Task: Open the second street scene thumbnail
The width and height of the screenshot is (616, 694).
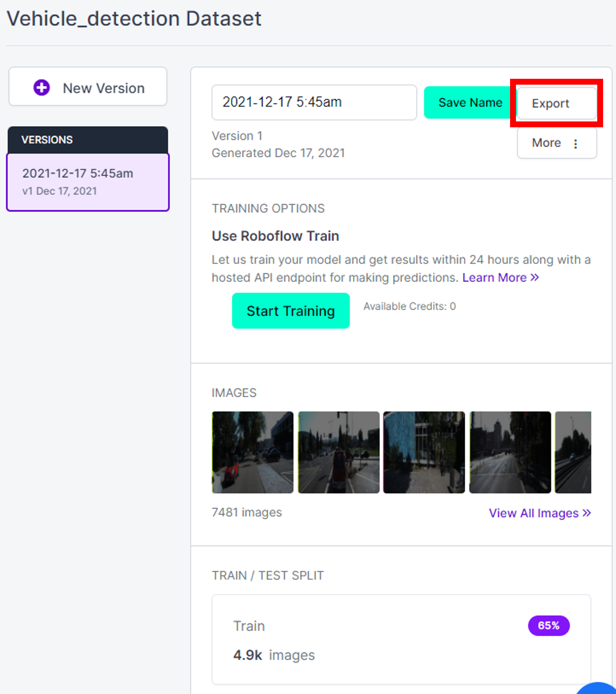Action: pos(339,452)
